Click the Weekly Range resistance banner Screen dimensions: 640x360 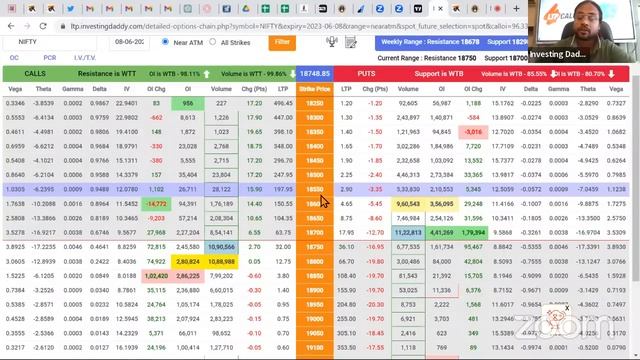(x=451, y=42)
